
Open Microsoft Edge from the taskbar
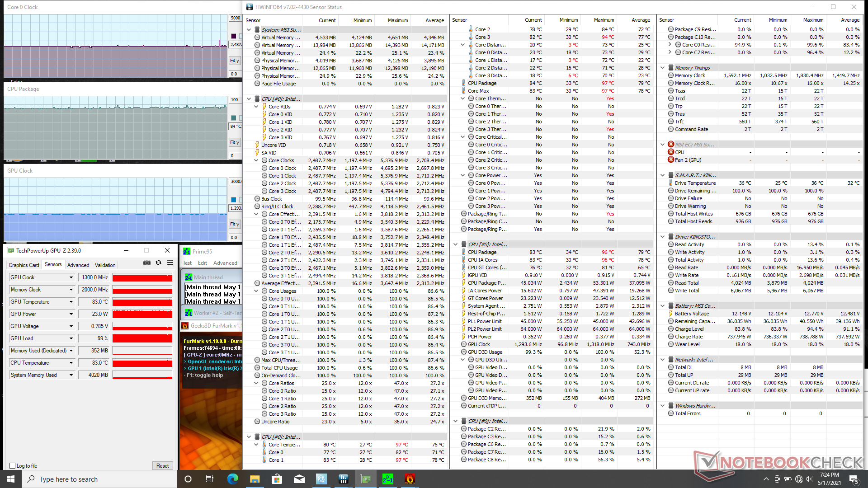tap(232, 479)
